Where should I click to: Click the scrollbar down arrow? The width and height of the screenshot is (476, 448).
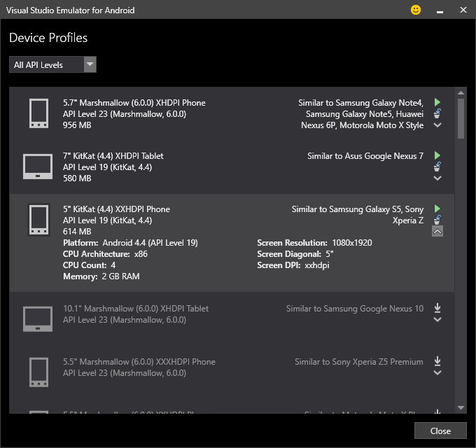tap(461, 407)
